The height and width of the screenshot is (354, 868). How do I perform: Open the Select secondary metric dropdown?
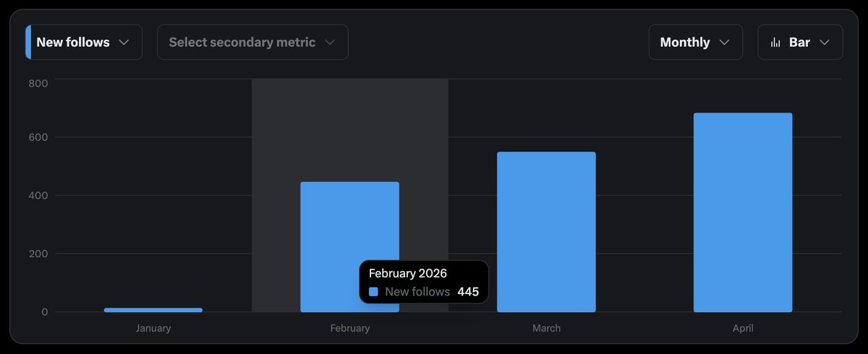click(252, 42)
